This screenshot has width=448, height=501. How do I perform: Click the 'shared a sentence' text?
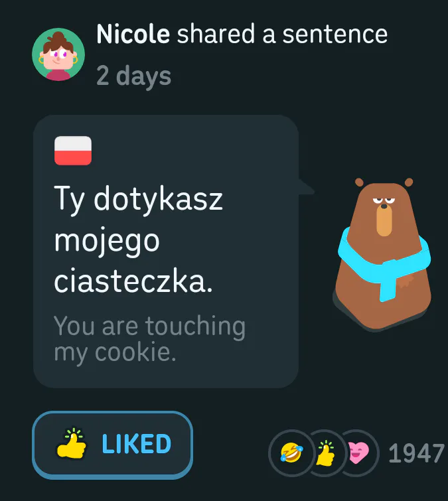tap(283, 34)
